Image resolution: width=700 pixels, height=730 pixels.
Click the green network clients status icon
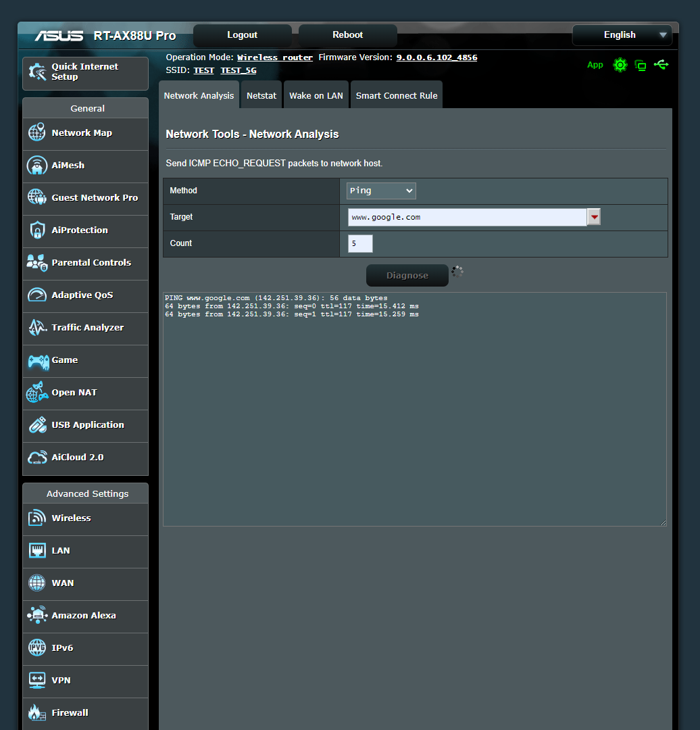pos(641,65)
